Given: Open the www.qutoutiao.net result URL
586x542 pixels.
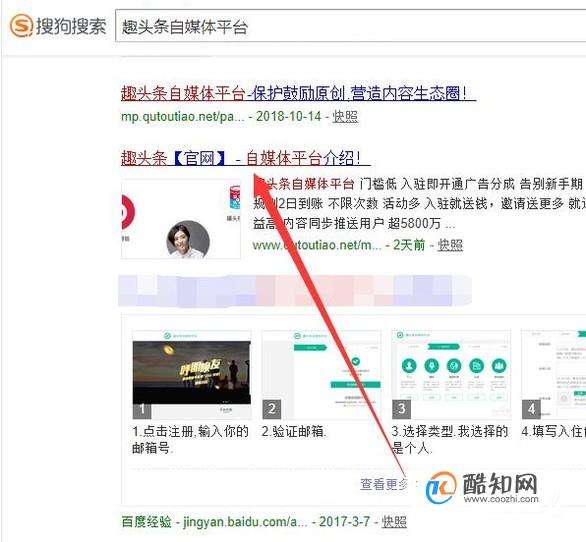Looking at the screenshot, I should 317,245.
